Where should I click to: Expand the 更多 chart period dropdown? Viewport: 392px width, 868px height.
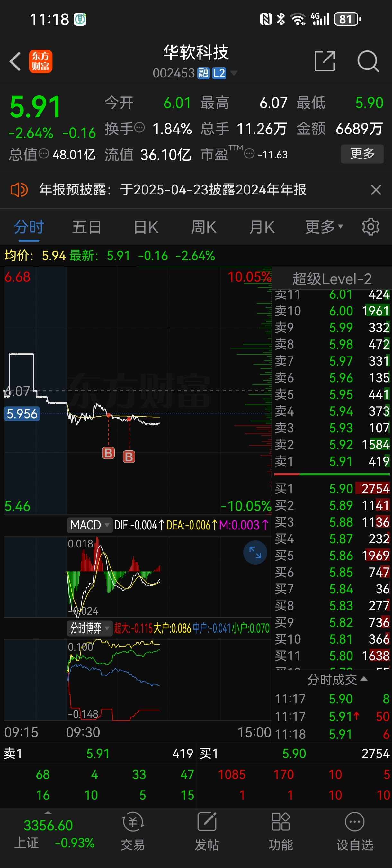pyautogui.click(x=324, y=227)
